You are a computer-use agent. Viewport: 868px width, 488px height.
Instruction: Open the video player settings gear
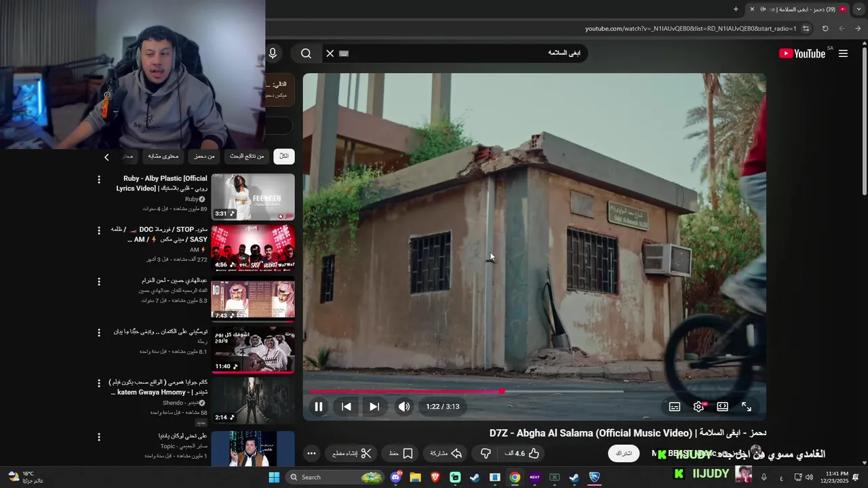(x=698, y=407)
